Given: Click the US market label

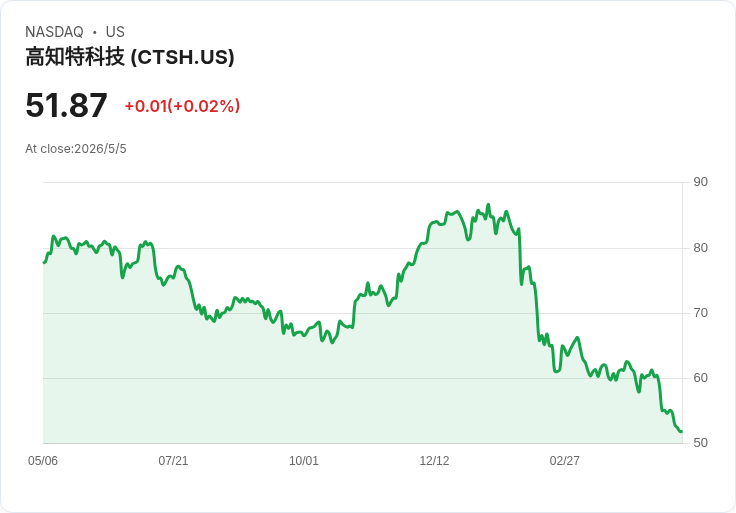Looking at the screenshot, I should (115, 31).
